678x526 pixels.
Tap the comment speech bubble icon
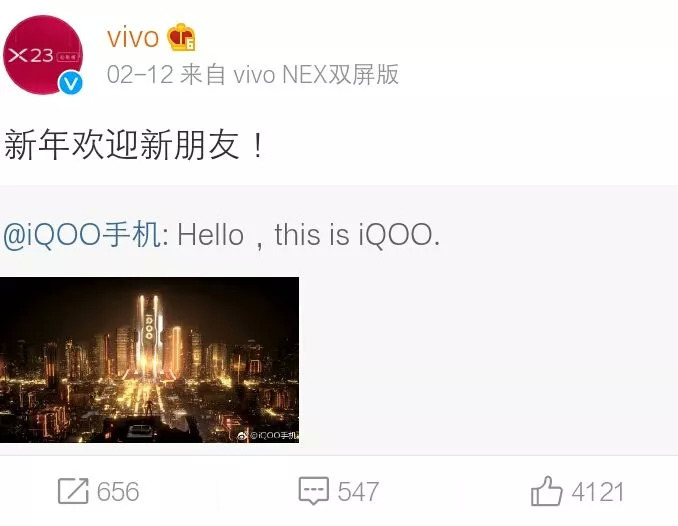pyautogui.click(x=313, y=491)
